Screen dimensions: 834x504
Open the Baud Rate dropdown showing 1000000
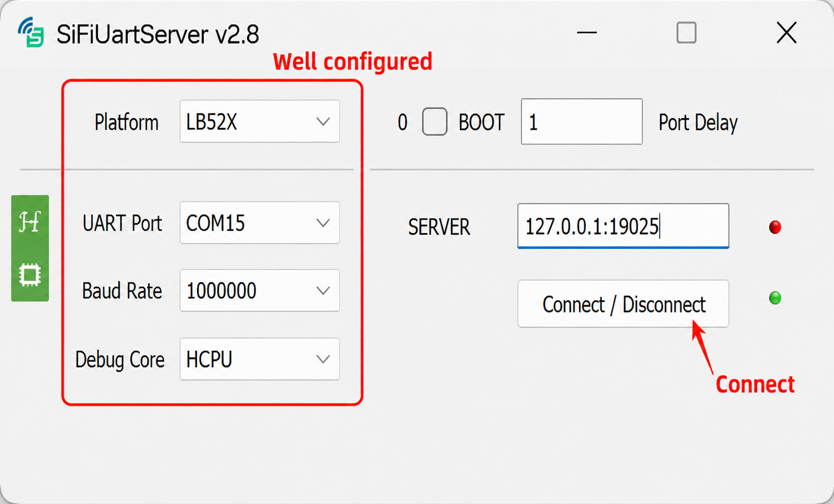[x=260, y=291]
